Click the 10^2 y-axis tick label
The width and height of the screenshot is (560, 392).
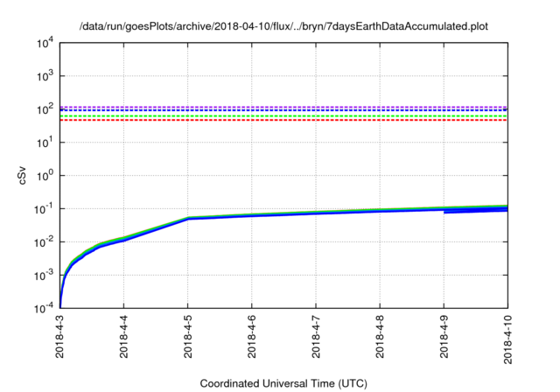pos(45,109)
